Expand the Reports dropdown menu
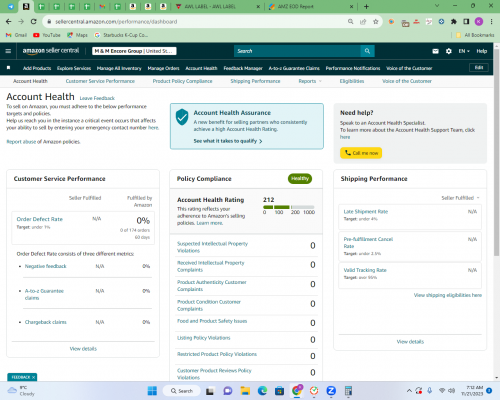The height and width of the screenshot is (400, 500). pyautogui.click(x=310, y=81)
